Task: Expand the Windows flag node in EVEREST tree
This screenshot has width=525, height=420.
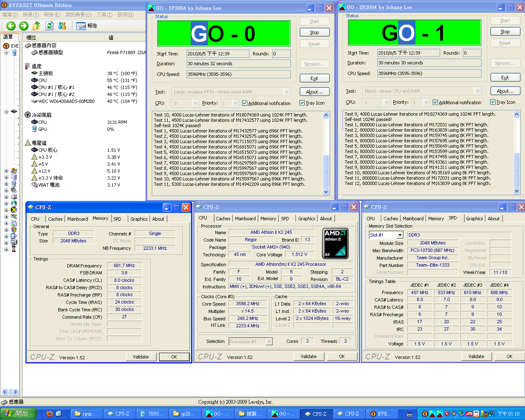Action: point(6,171)
